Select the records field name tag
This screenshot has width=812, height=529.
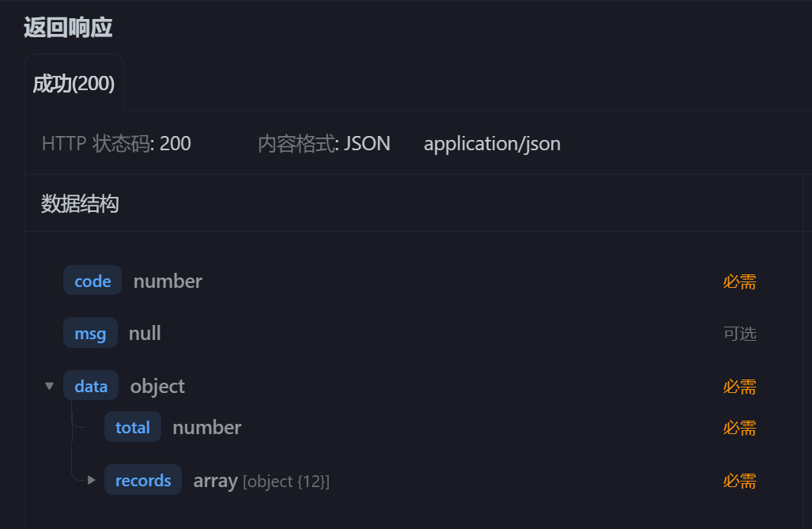tap(143, 480)
